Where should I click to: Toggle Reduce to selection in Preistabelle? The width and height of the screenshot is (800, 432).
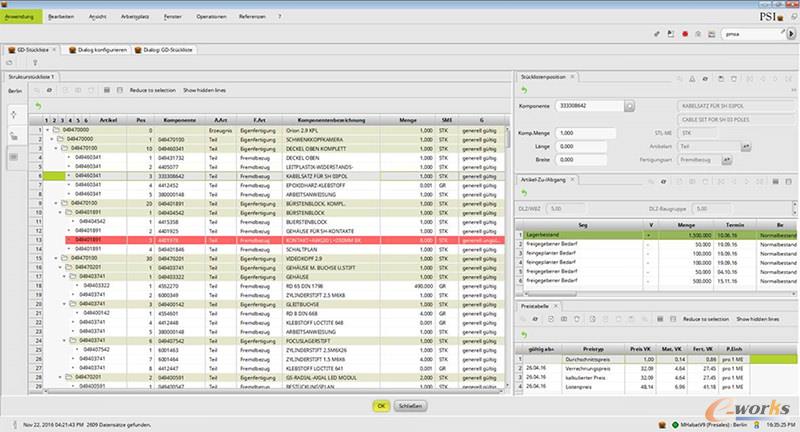707,318
